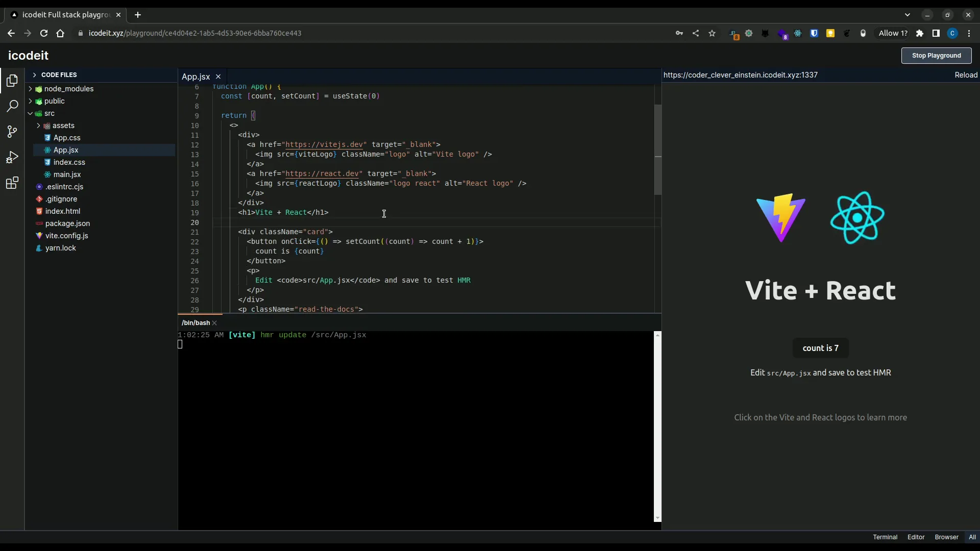This screenshot has height=551, width=980.
Task: Open main.jsx in the file tree
Action: coord(67,174)
